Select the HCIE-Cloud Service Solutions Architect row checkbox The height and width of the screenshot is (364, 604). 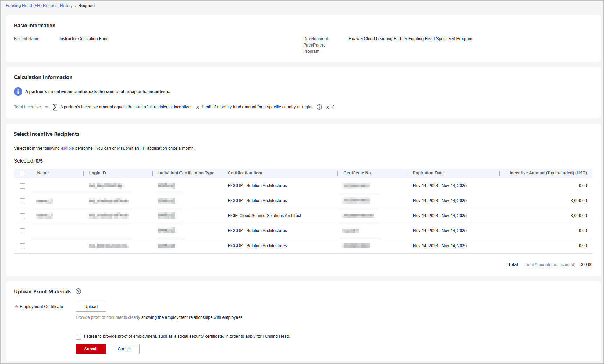point(22,216)
